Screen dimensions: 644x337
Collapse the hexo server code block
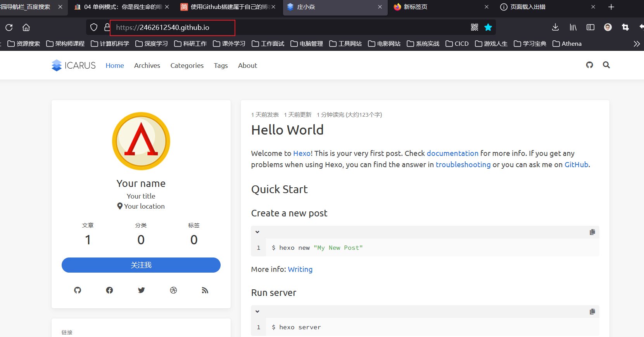tap(257, 311)
